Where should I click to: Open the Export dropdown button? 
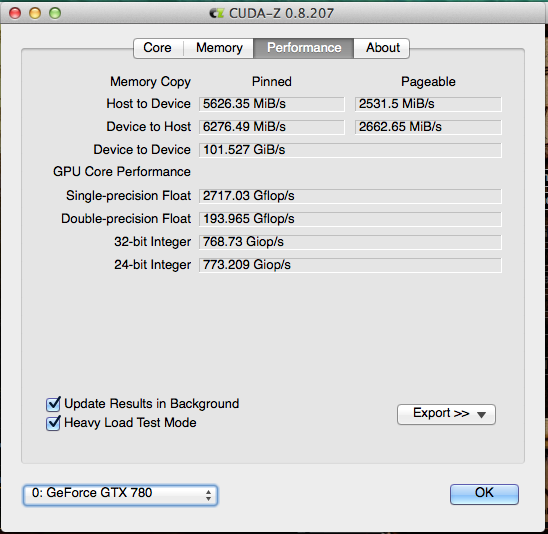[446, 414]
